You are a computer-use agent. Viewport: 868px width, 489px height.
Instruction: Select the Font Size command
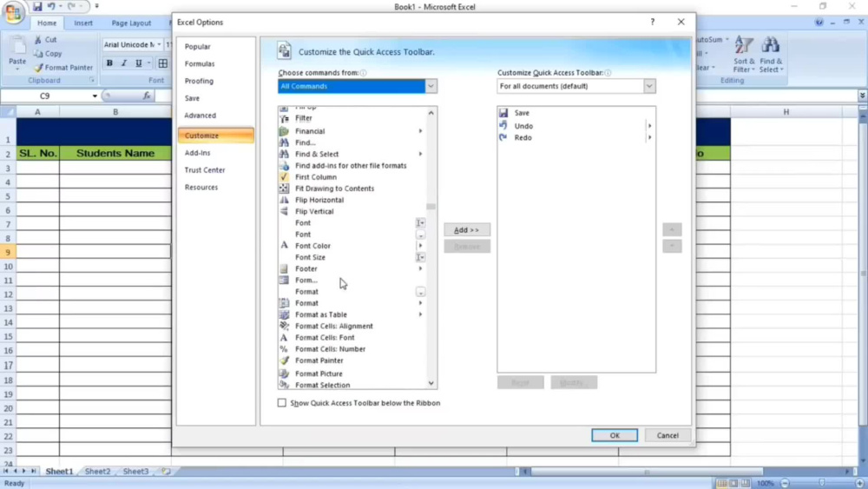point(311,257)
